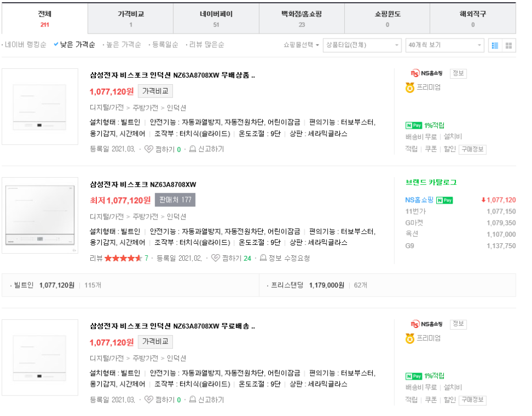Viewport: 532px width, 416px height.
Task: Click 정보 button in third listing
Action: click(x=458, y=324)
